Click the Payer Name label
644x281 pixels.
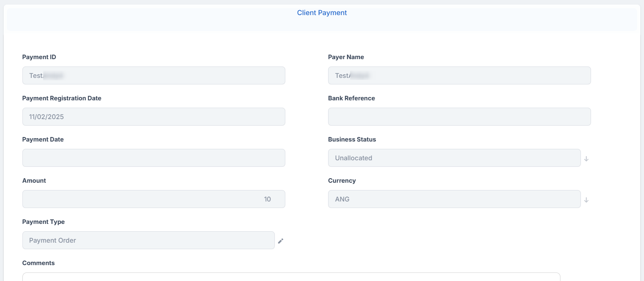pyautogui.click(x=346, y=57)
